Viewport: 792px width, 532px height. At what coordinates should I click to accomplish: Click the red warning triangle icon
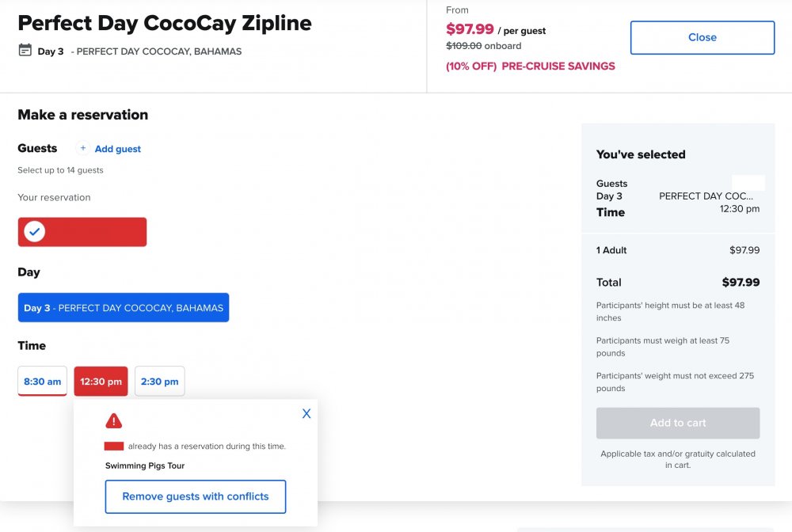[x=113, y=420]
